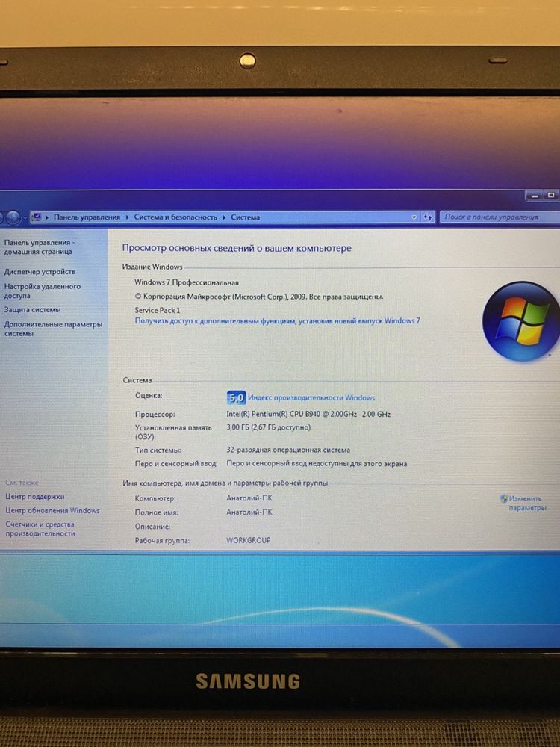Click processor value 'Intel(R) Pentium(R) CPU B940'
560x747 pixels.
[x=308, y=414]
